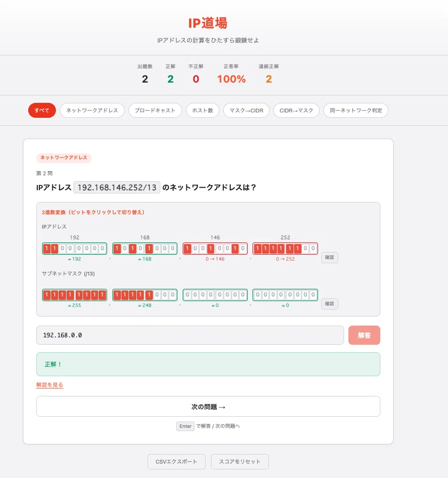The image size is (448, 478).
Task: Click 確認 beside the IP address bits
Action: (x=329, y=257)
